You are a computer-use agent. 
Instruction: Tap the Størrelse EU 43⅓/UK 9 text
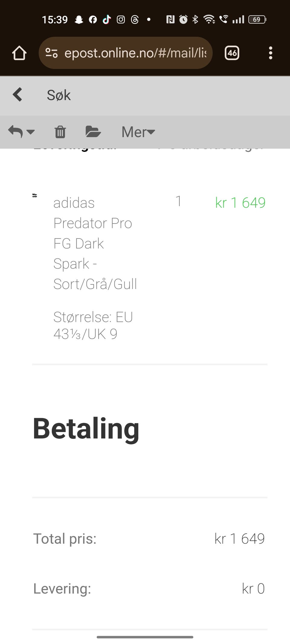[x=93, y=325]
